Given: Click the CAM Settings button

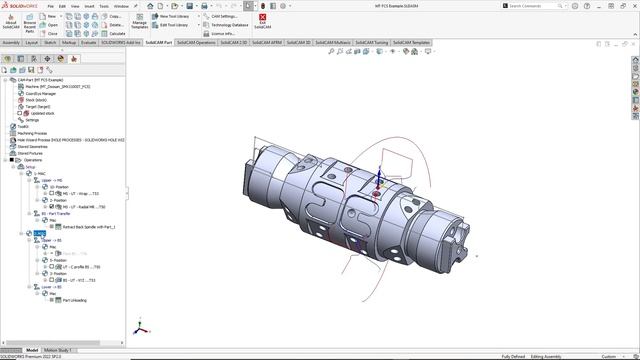Looking at the screenshot, I should point(220,16).
